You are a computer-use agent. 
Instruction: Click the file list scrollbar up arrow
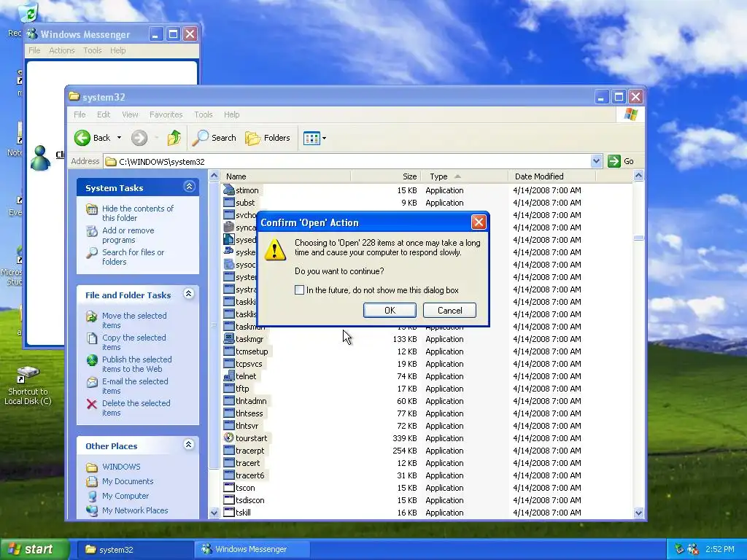(x=638, y=176)
